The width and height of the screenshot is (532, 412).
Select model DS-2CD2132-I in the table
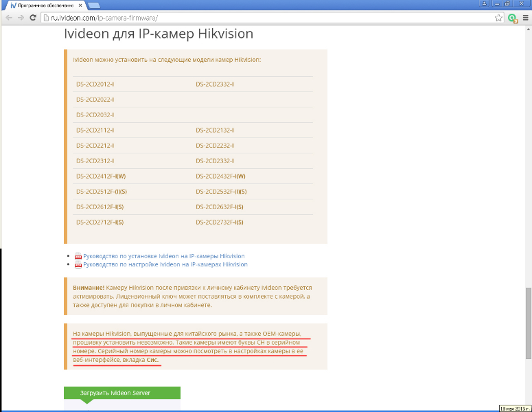coord(215,130)
